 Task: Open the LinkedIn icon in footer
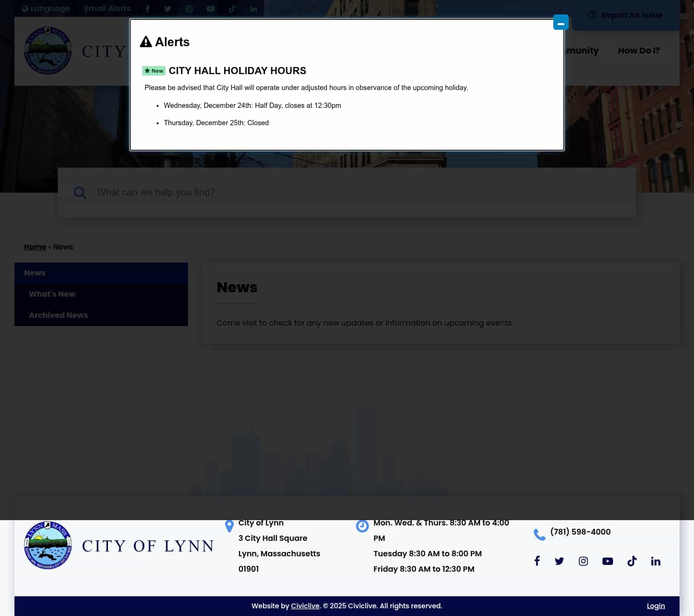tap(655, 561)
